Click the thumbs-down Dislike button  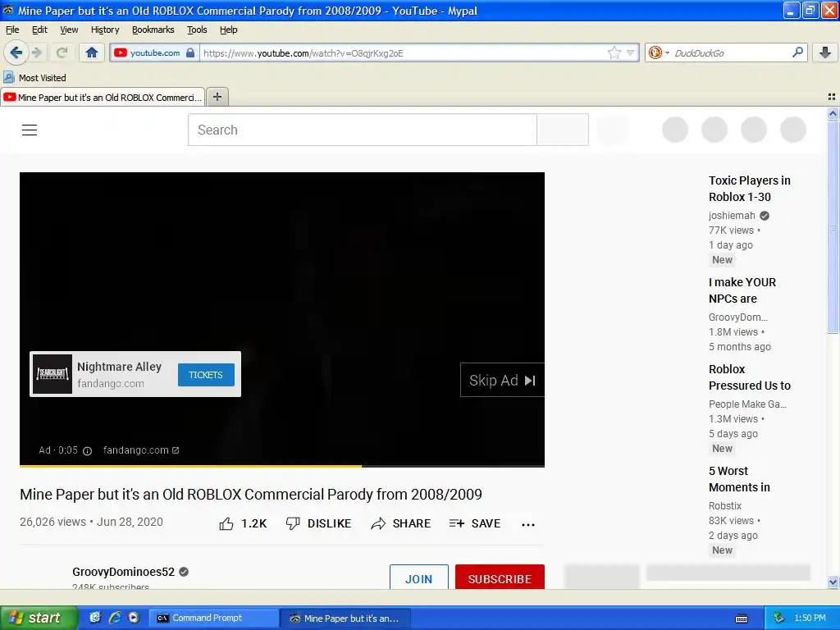pyautogui.click(x=318, y=524)
